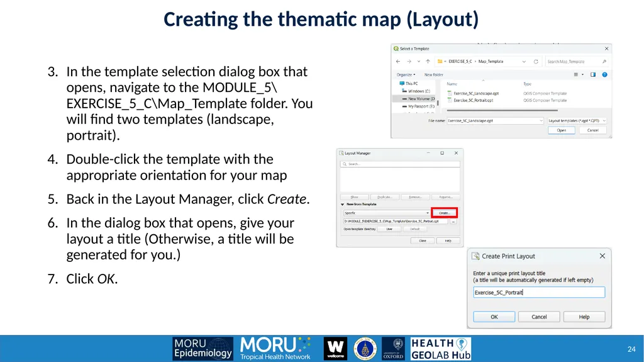Click Forward arrow in Select a Template dialog
644x362 pixels.
[409, 61]
